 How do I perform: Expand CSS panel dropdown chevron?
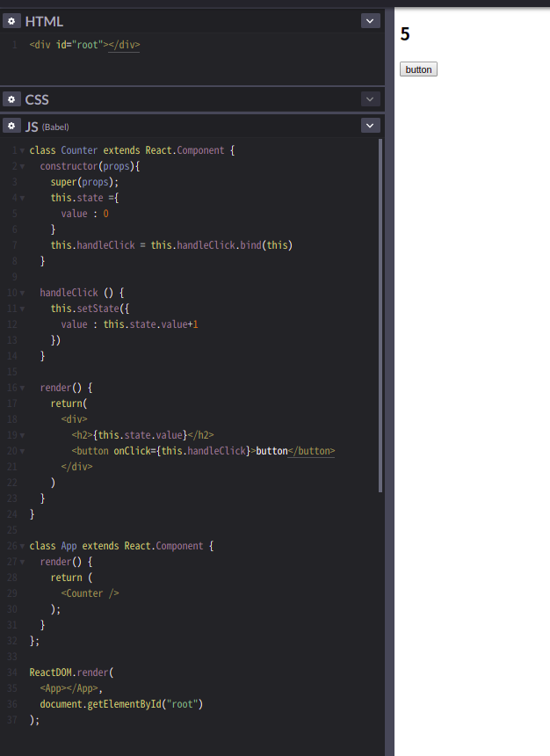click(370, 99)
